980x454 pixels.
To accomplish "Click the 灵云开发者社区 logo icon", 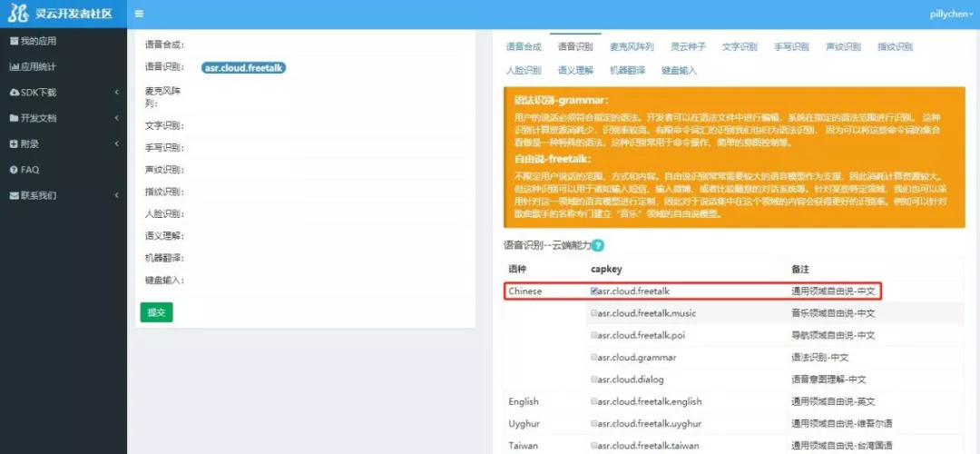I will [17, 14].
